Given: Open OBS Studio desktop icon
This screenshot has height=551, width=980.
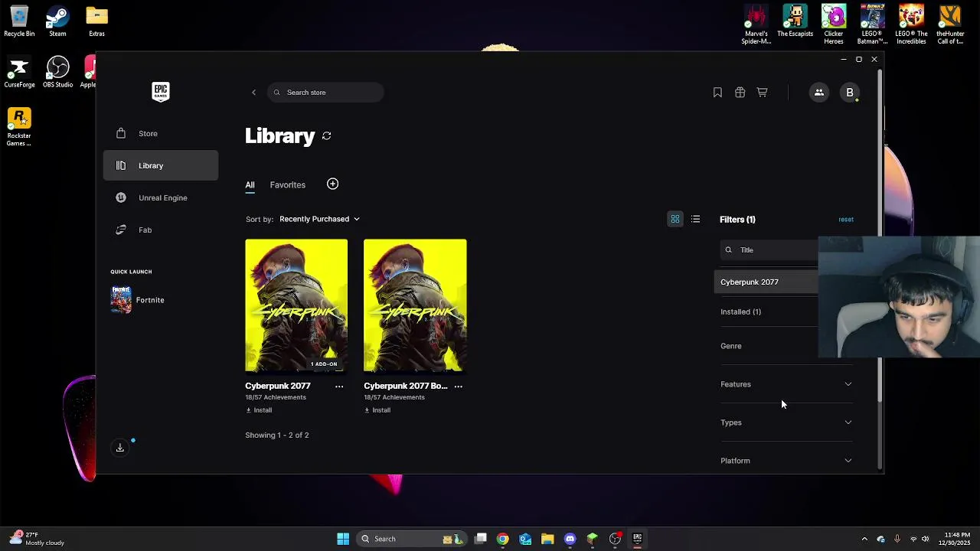Looking at the screenshot, I should (57, 73).
